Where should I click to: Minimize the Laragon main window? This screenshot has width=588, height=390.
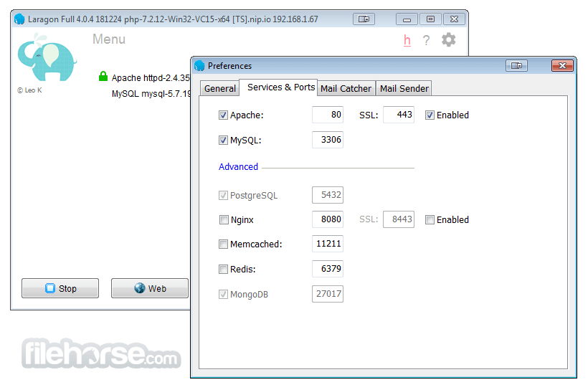pos(407,19)
